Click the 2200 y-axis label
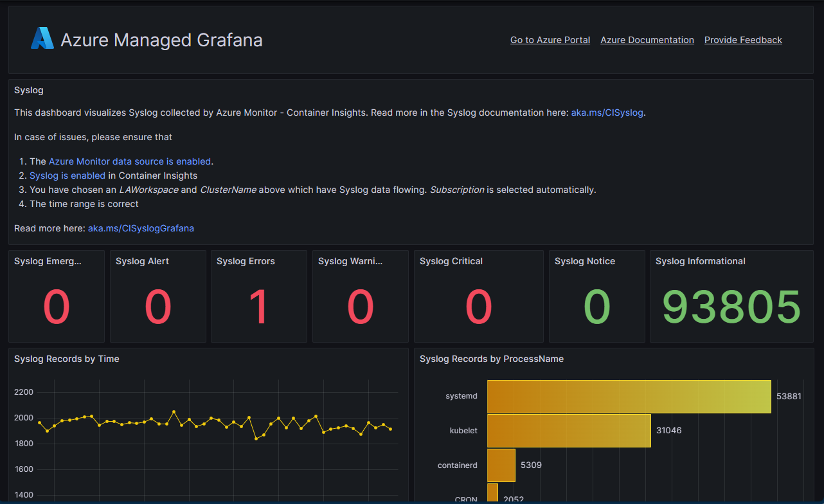This screenshot has width=824, height=504. [x=22, y=392]
